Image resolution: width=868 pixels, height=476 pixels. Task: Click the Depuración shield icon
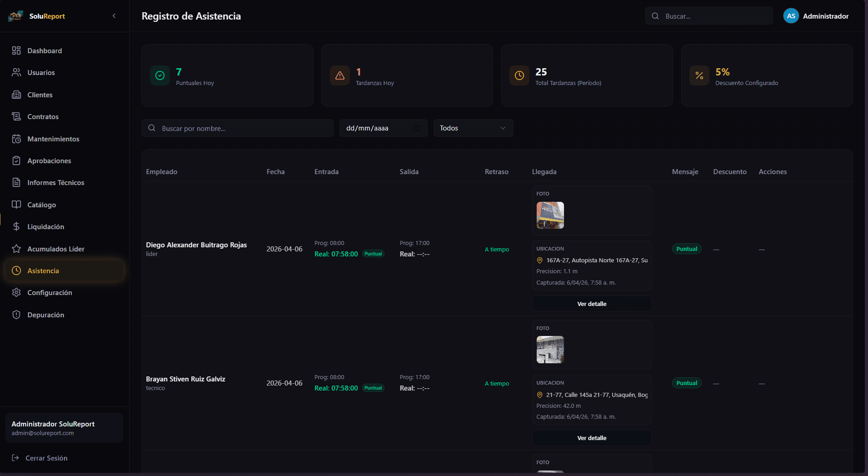click(16, 315)
